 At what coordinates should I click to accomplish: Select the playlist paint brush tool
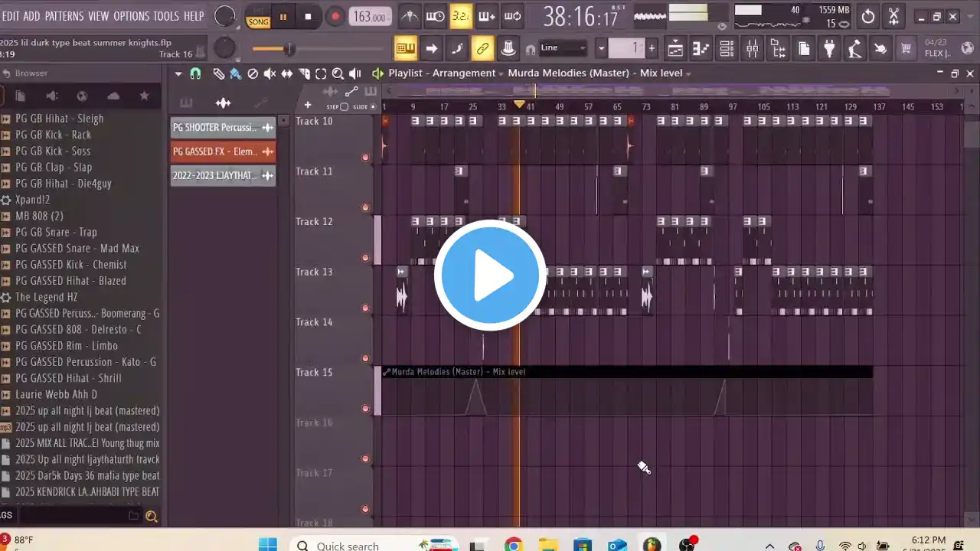[x=235, y=73]
